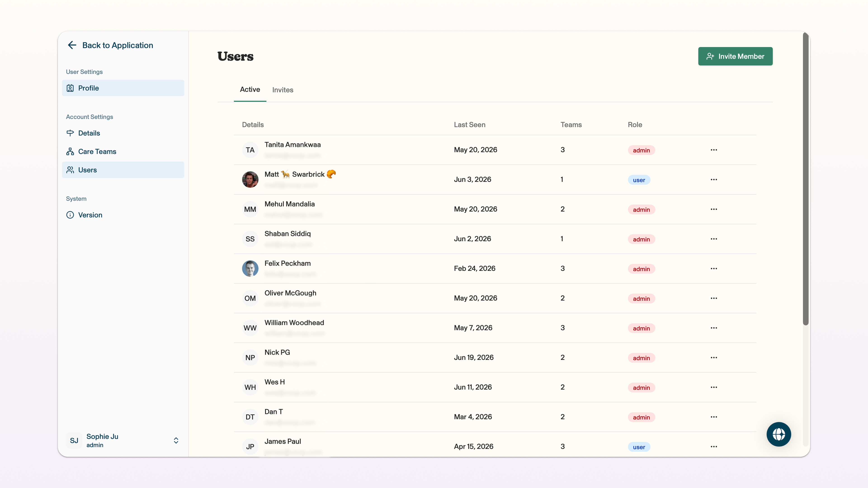868x488 pixels.
Task: Open the Sophie Ju account switcher chevron
Action: (176, 441)
